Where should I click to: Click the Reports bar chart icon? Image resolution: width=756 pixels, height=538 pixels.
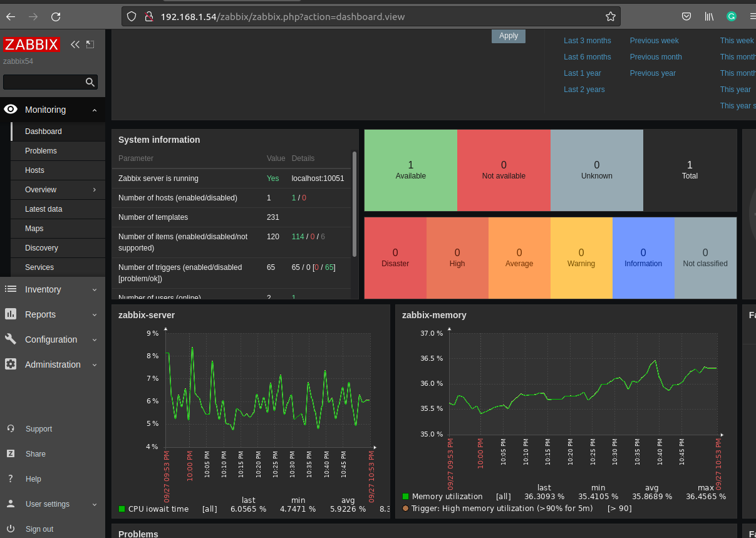click(x=11, y=314)
